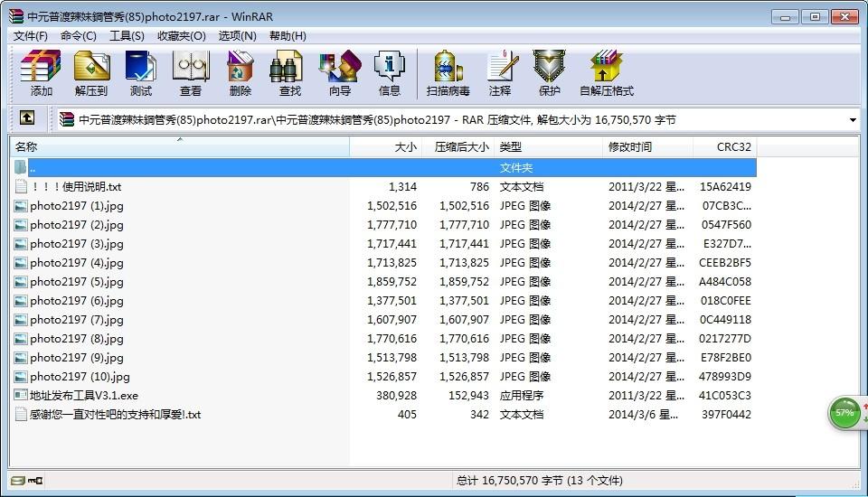The image size is (868, 497).
Task: Go up one folder level button
Action: coord(27,118)
